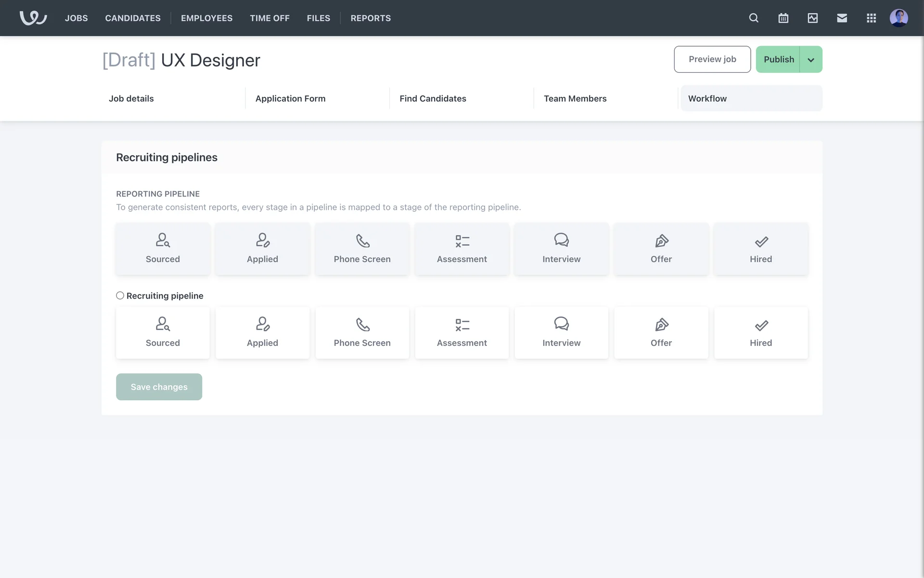
Task: Go to the Candidates menu
Action: pyautogui.click(x=133, y=18)
